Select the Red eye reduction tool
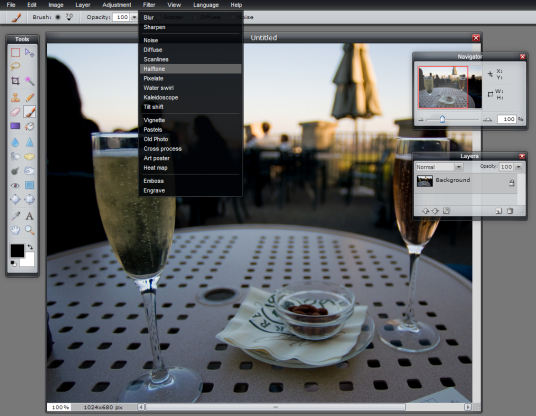This screenshot has height=416, width=536. tap(15, 185)
